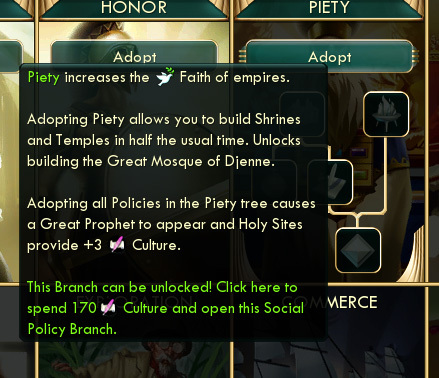The width and height of the screenshot is (439, 378).
Task: Click the HONOR branch header
Action: [x=134, y=8]
